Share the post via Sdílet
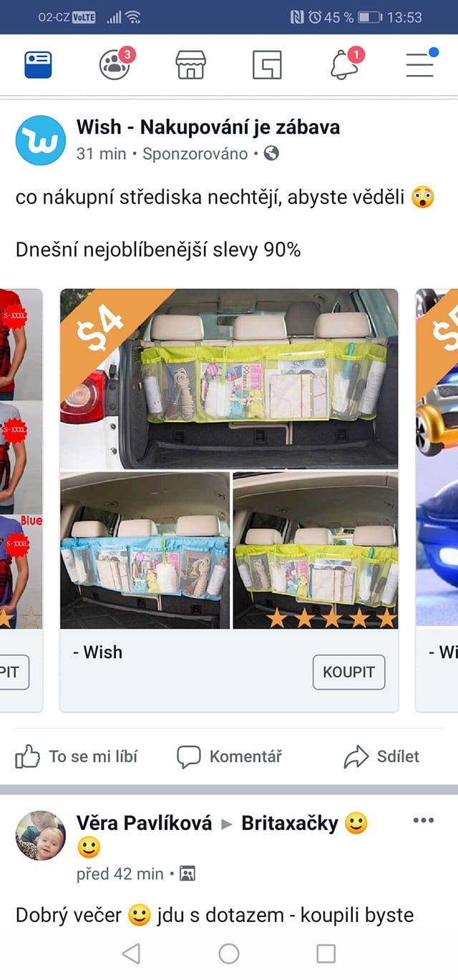Image resolution: width=458 pixels, height=980 pixels. click(381, 756)
